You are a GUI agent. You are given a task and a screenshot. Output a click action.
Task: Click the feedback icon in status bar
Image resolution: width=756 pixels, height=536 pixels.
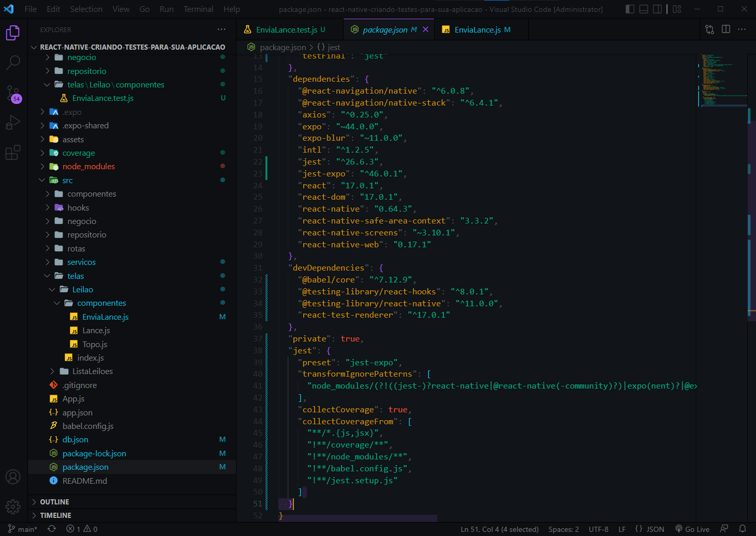pyautogui.click(x=724, y=529)
